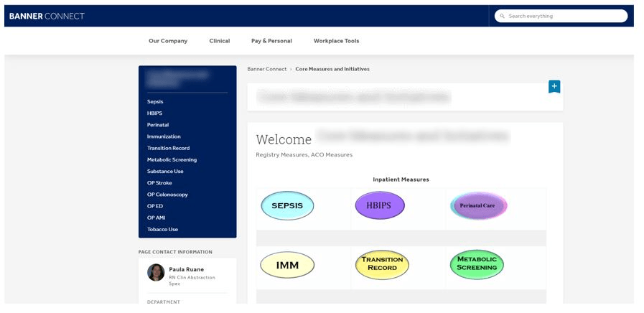Image resolution: width=644 pixels, height=313 pixels.
Task: Open the Workplace Tools menu
Action: tap(337, 41)
